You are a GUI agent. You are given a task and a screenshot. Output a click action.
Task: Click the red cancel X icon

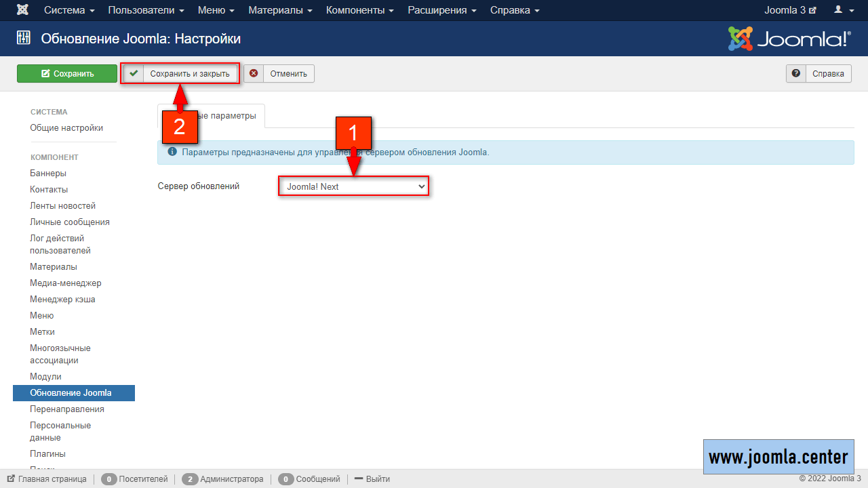tap(254, 74)
